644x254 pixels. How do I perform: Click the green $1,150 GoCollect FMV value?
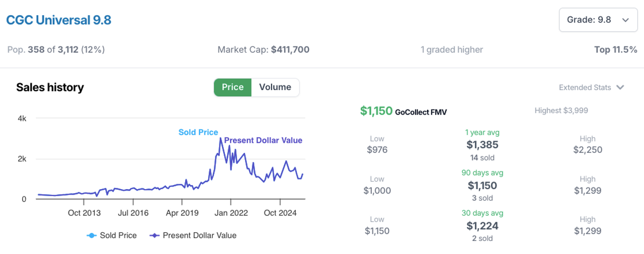376,111
